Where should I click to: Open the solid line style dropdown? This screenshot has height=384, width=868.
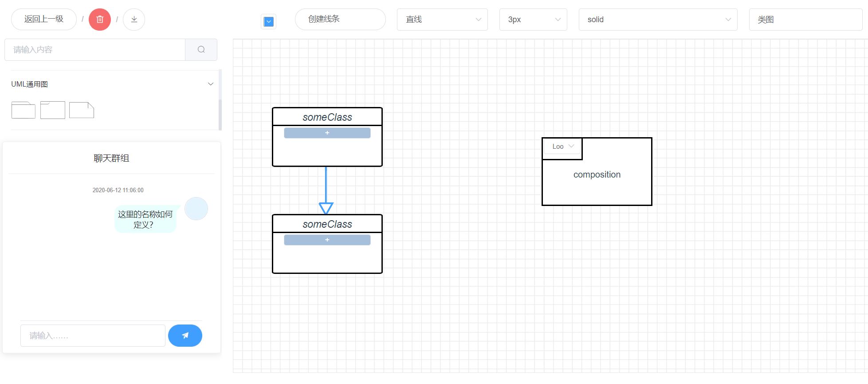click(658, 20)
